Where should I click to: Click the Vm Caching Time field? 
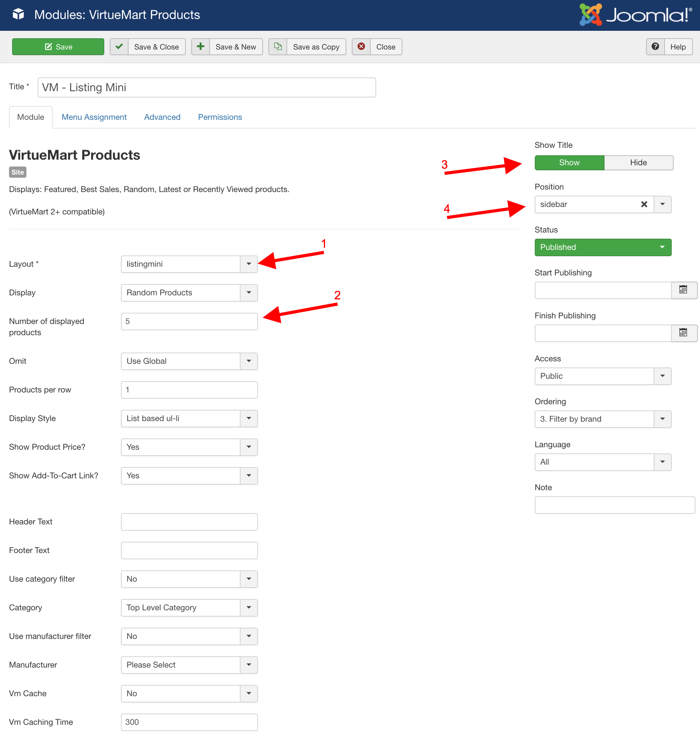click(x=189, y=722)
